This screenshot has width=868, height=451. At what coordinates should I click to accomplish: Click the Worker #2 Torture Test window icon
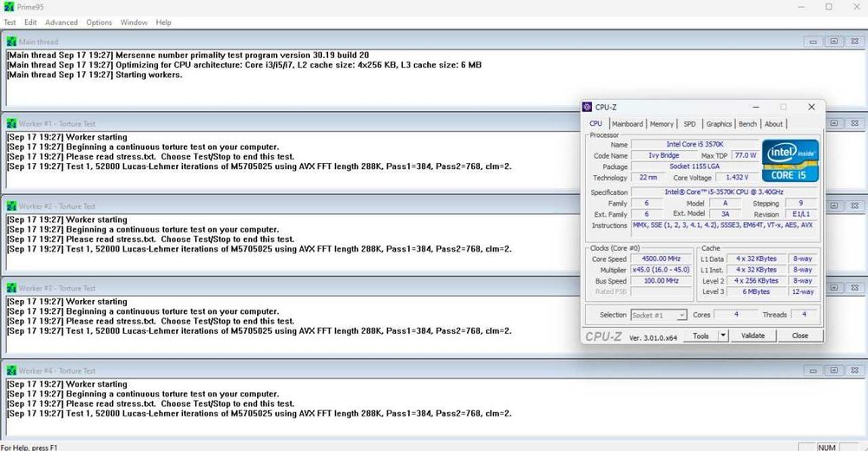(x=11, y=206)
